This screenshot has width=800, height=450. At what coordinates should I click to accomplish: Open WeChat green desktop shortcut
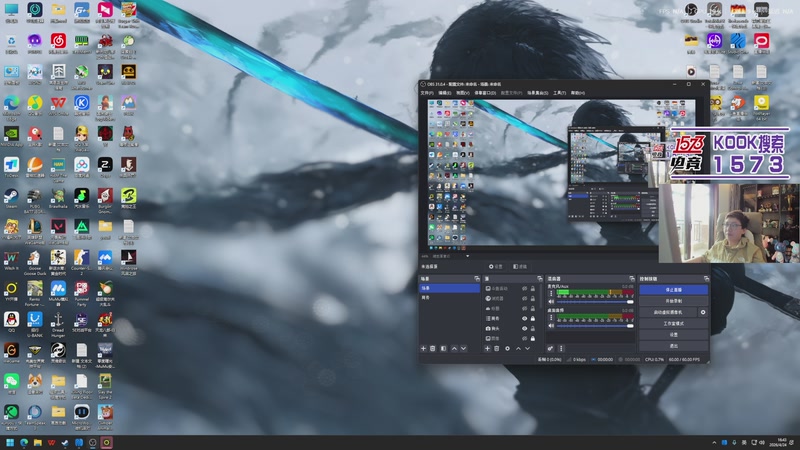(x=11, y=384)
